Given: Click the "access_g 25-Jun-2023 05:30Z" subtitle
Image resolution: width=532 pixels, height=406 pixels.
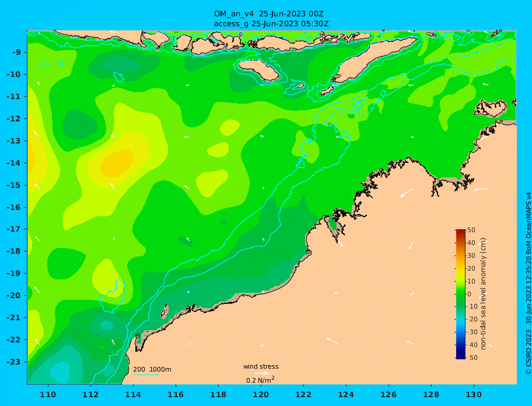Looking at the screenshot, I should pos(271,24).
